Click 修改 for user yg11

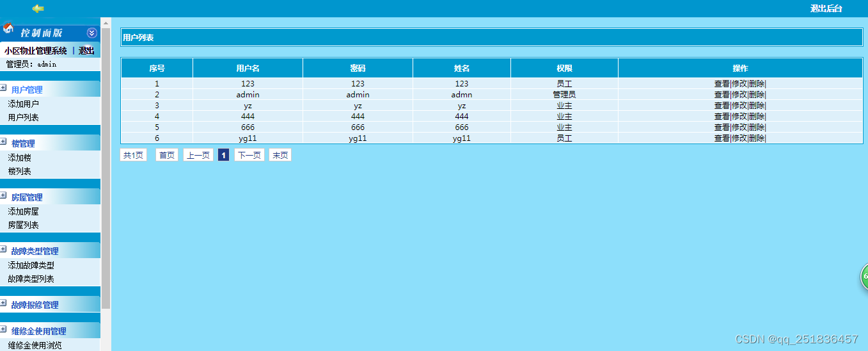pyautogui.click(x=739, y=138)
